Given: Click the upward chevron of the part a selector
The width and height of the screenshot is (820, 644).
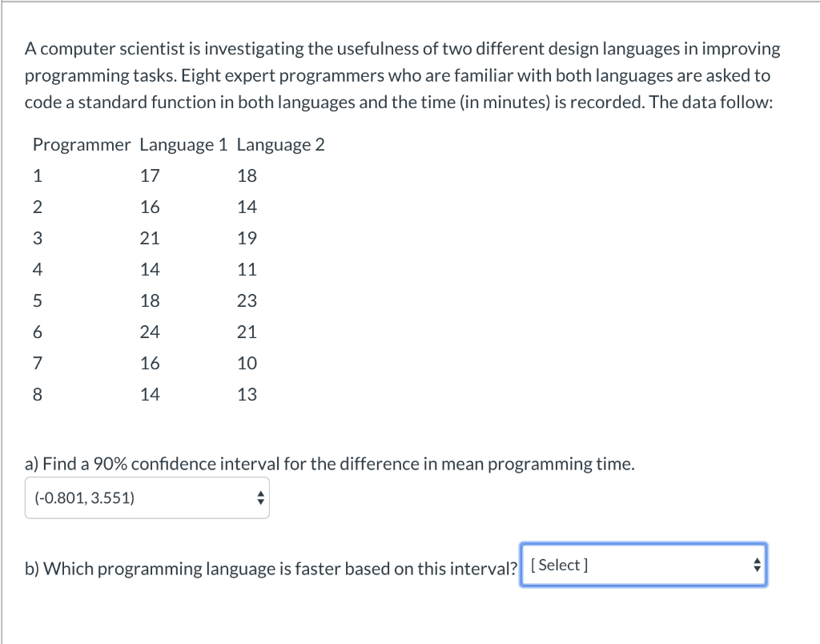Looking at the screenshot, I should (x=260, y=493).
